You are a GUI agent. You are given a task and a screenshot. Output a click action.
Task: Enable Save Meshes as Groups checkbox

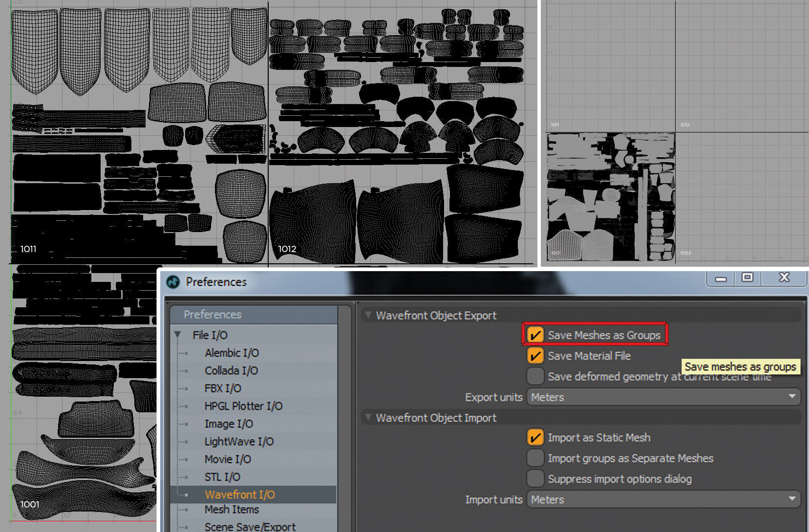(x=535, y=335)
